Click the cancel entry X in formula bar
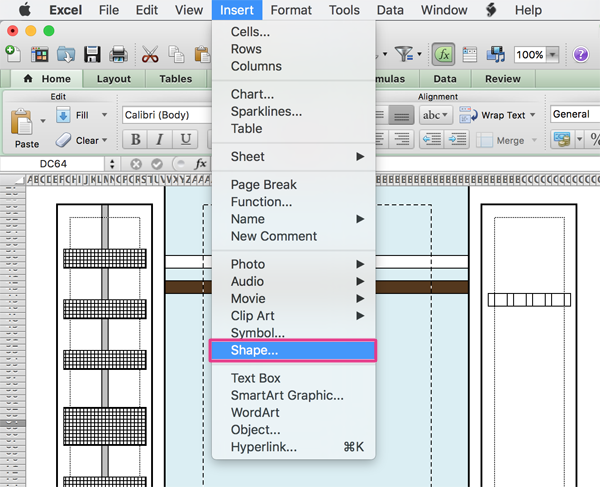 pos(135,164)
